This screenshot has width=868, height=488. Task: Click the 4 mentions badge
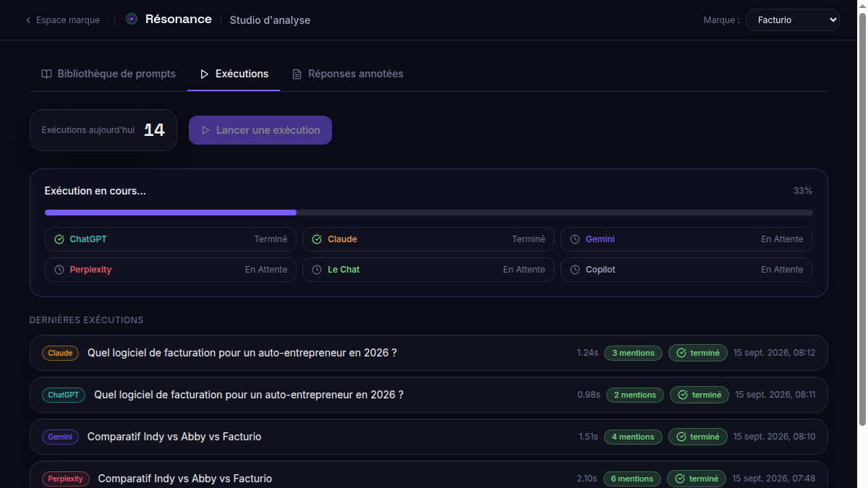[x=633, y=437]
